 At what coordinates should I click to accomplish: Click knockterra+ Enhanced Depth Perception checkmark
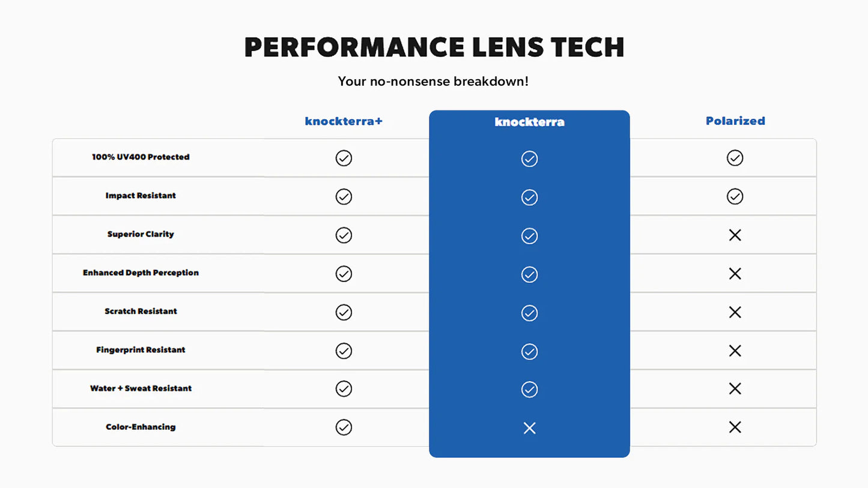click(x=344, y=274)
